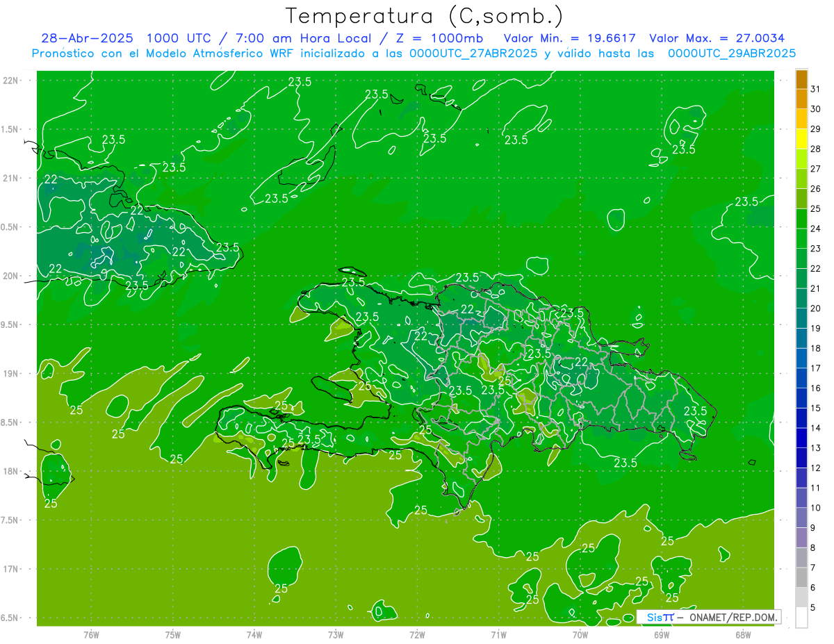Click '0000UTC_29ABR2025' valid-until time text
The height and width of the screenshot is (644, 834).
pos(732,53)
